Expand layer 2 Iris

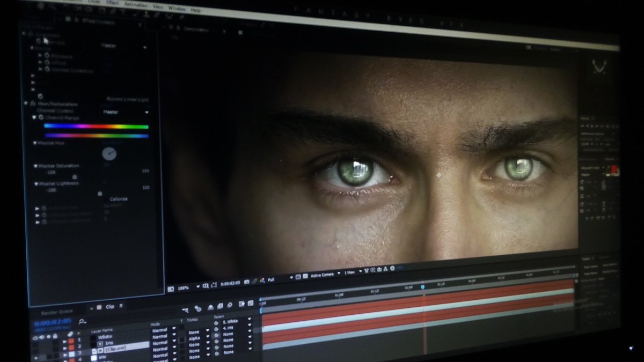(64, 349)
